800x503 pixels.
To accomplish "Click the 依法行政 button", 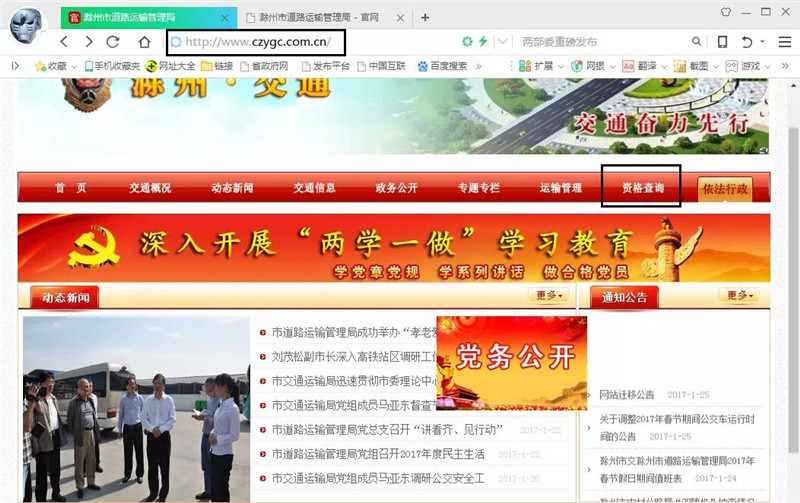I will (x=725, y=188).
